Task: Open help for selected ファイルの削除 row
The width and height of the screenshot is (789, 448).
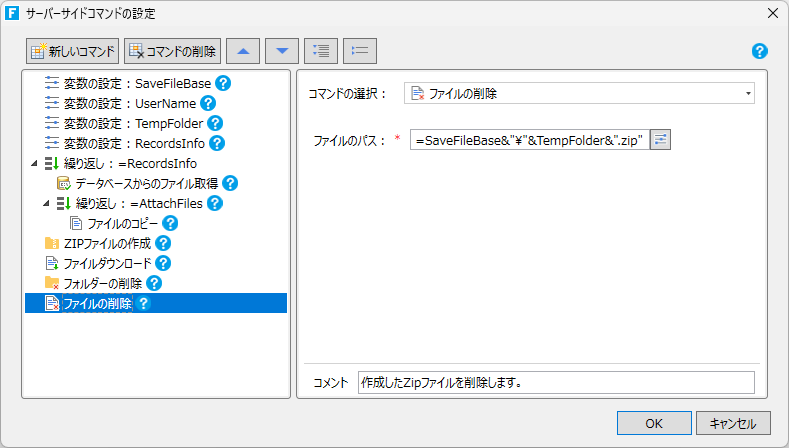Action: (x=143, y=303)
